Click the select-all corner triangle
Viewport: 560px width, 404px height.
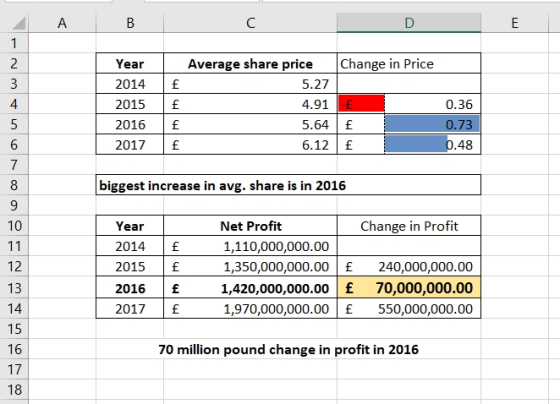click(x=19, y=23)
